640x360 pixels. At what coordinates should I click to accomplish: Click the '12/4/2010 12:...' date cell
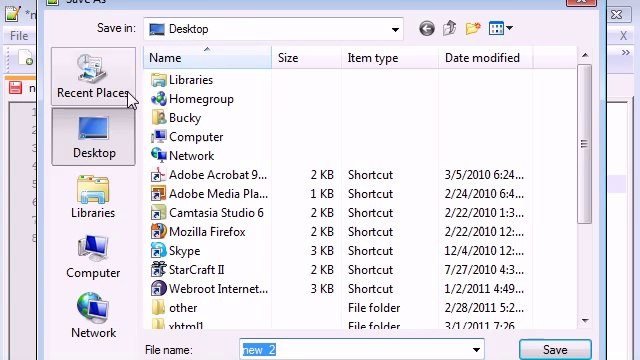pos(484,251)
